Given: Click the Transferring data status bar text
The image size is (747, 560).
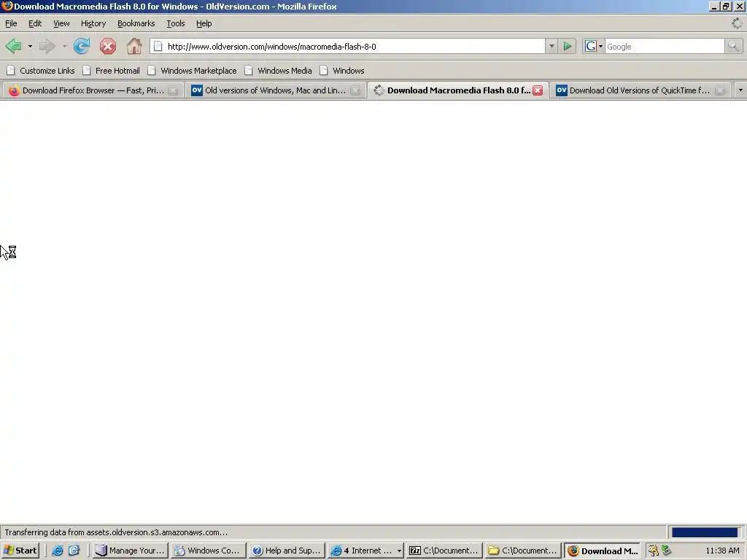Looking at the screenshot, I should click(x=116, y=532).
